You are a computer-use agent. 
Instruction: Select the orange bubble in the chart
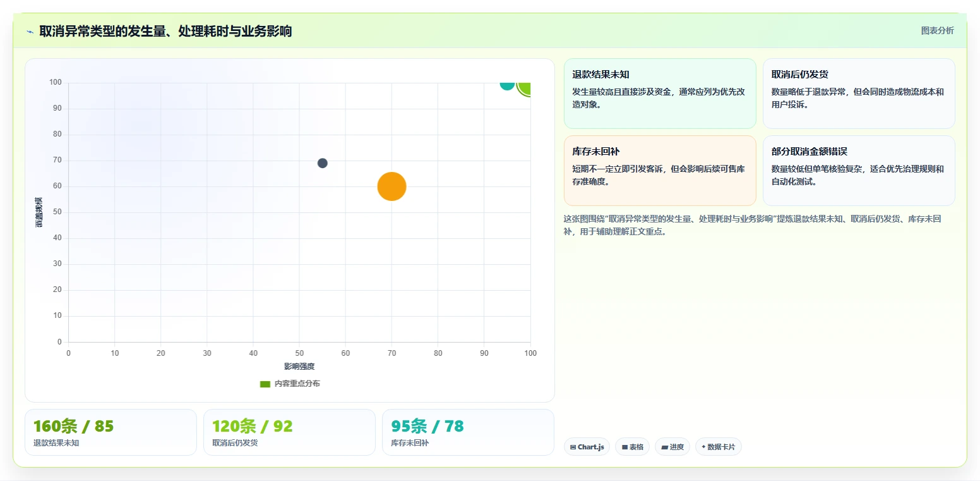pos(391,186)
